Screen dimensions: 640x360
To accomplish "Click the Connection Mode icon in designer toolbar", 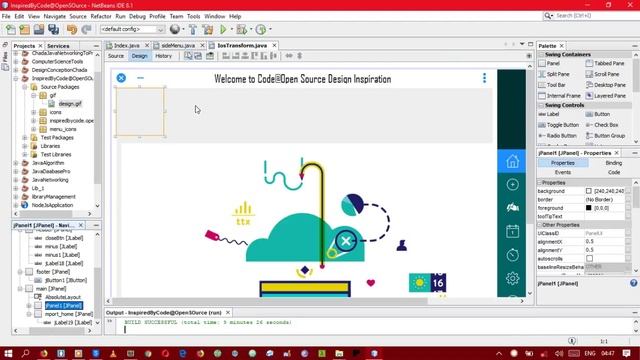I will tap(198, 56).
